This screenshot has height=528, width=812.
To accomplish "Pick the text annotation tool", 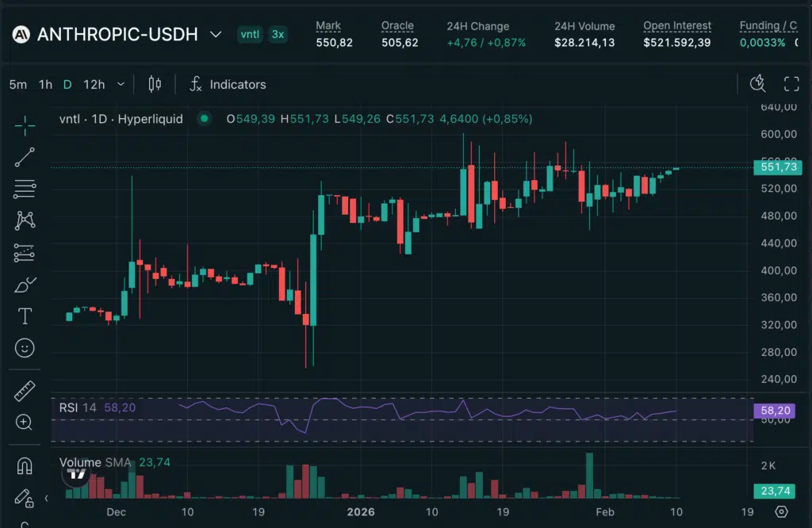I will [25, 316].
